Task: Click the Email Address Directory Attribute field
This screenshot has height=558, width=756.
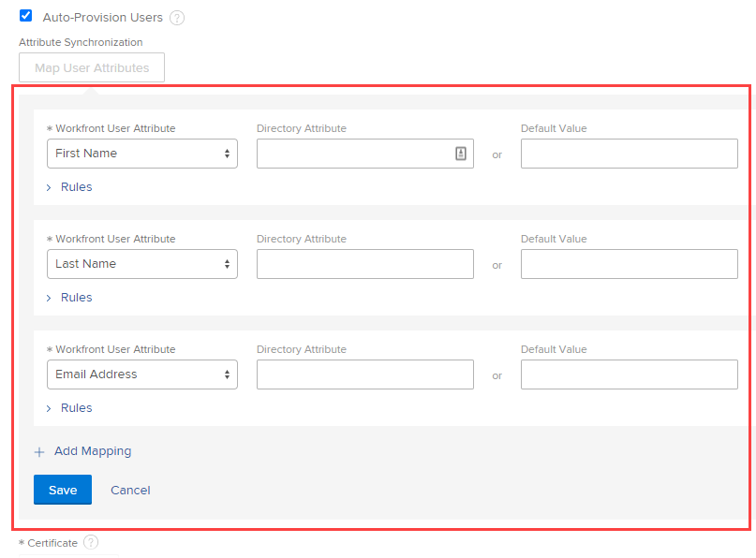Action: coord(365,374)
